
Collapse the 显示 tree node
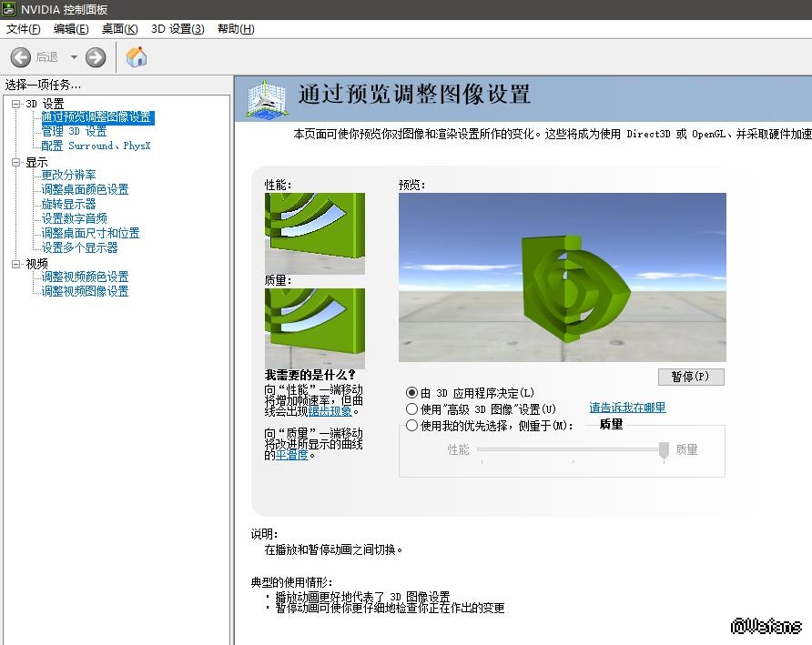click(x=16, y=162)
